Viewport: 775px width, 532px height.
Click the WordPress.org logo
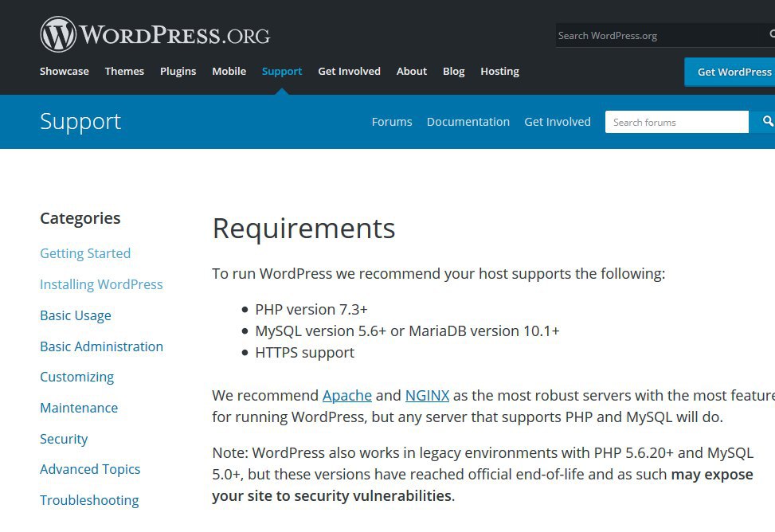155,34
